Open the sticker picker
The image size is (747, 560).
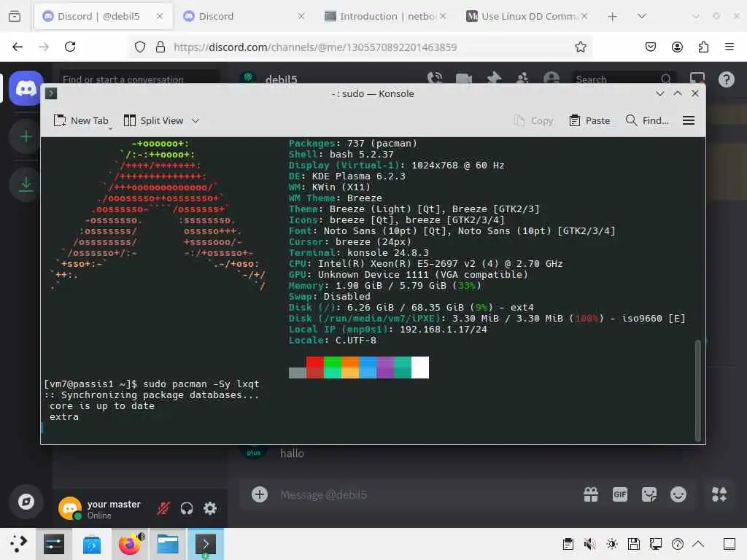[649, 494]
